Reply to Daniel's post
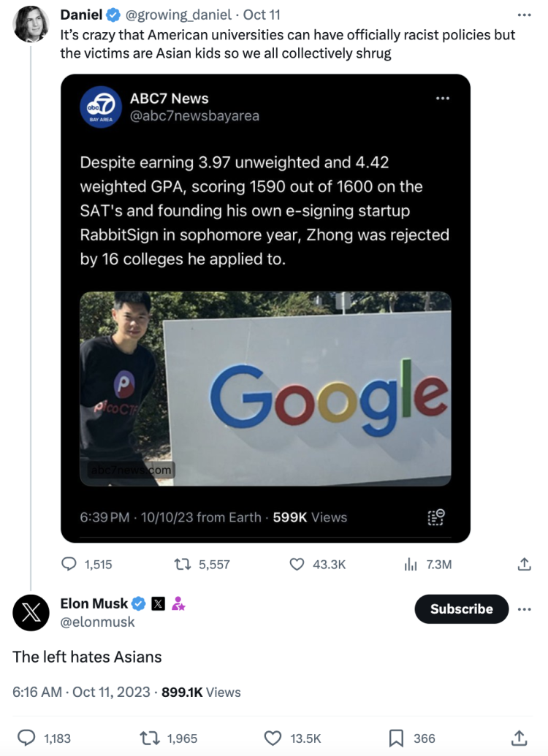The image size is (548, 756). (x=69, y=564)
